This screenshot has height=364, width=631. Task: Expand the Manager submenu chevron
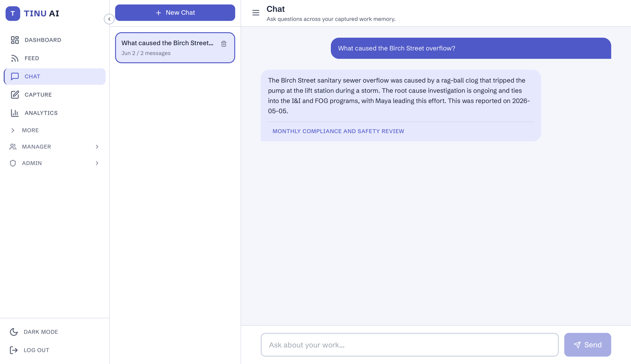(97, 147)
